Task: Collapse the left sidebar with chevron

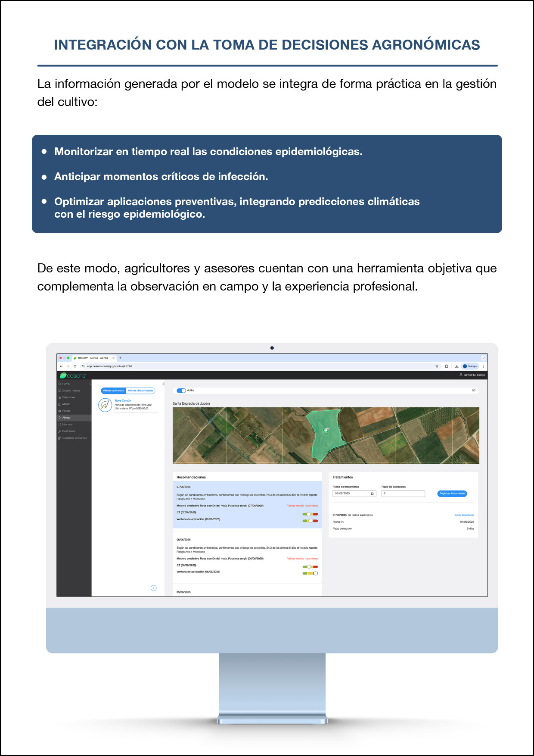Action: pos(90,384)
